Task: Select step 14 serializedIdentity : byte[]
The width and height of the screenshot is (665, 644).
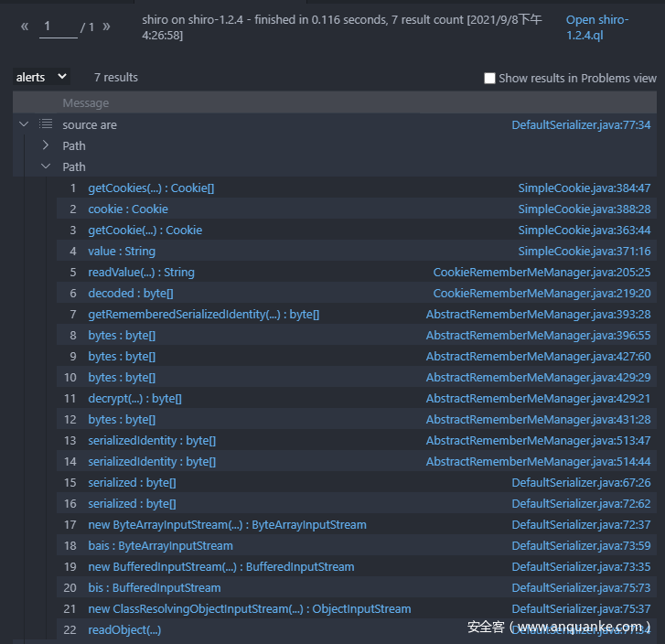Action: coord(152,462)
